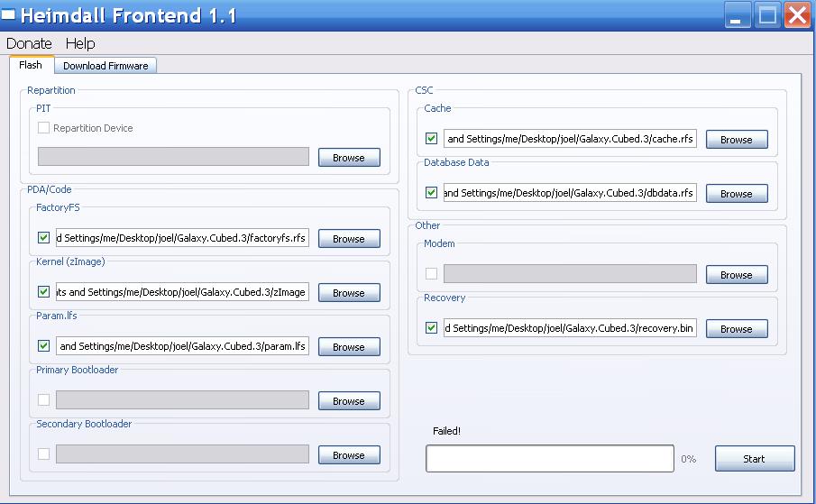Uncheck the Recovery checkbox
This screenshot has width=816, height=504.
[x=431, y=327]
